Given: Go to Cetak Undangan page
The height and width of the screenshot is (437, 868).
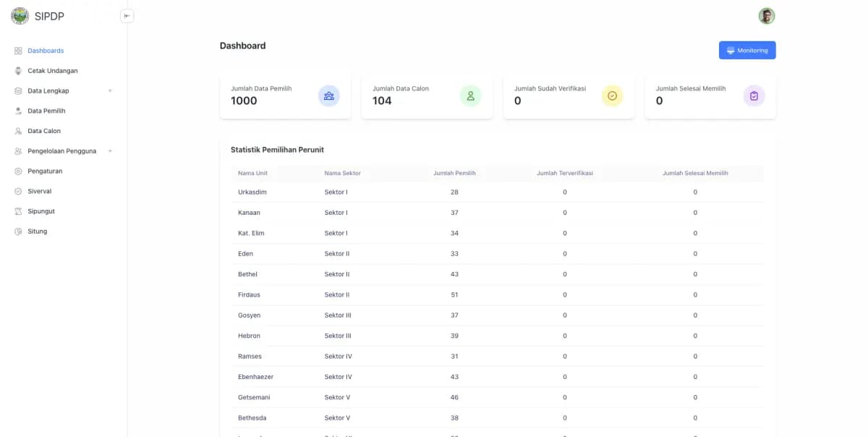Looking at the screenshot, I should pyautogui.click(x=53, y=71).
